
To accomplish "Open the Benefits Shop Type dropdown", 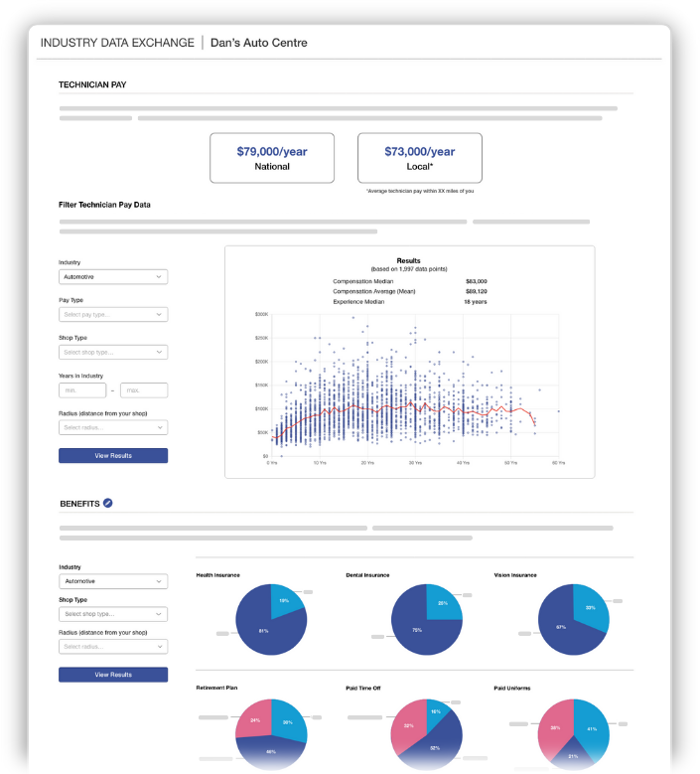I will click(x=113, y=614).
